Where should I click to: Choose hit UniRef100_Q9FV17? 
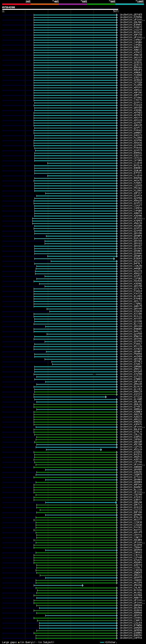coord(131,193)
